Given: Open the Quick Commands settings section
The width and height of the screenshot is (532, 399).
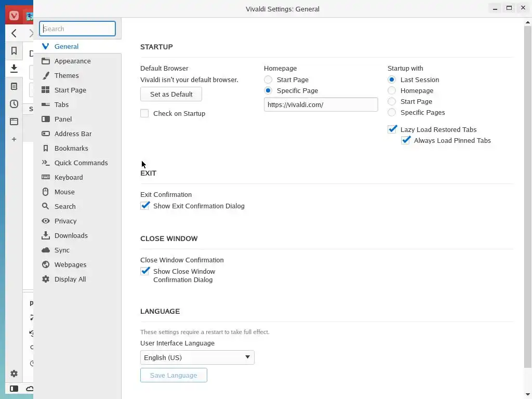Looking at the screenshot, I should 81,163.
